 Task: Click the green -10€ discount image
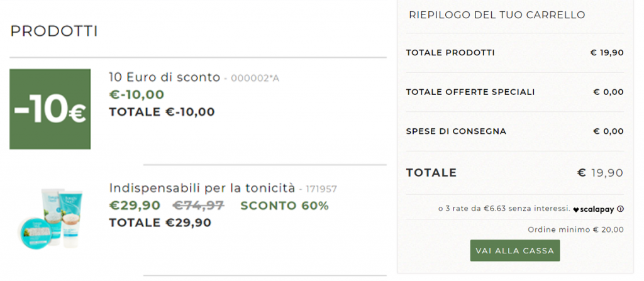coord(50,109)
